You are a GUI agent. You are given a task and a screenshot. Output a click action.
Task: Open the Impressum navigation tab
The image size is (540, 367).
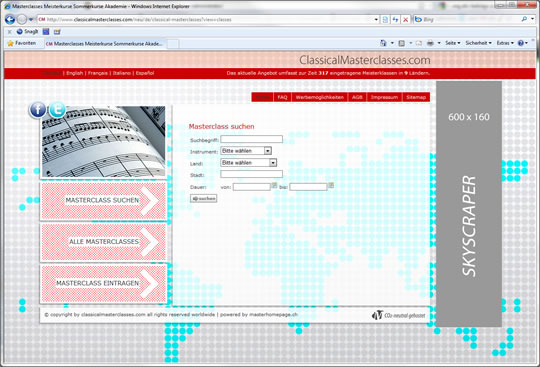(384, 97)
